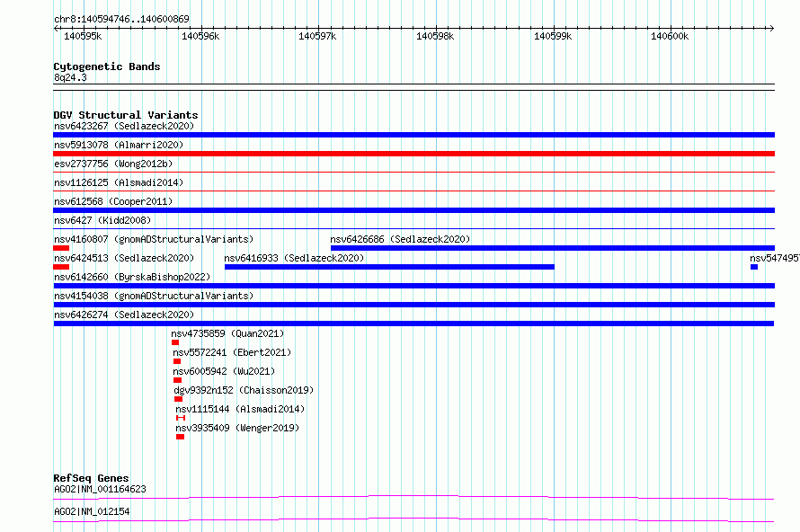Click the 140598k ruler tick label
The width and height of the screenshot is (800, 532).
click(435, 36)
